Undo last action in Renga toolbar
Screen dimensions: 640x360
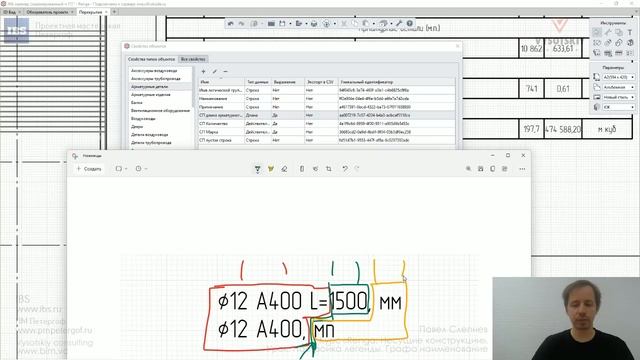[x=231, y=24]
